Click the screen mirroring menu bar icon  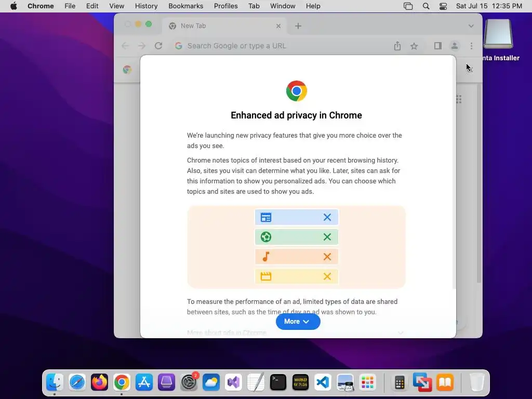coord(408,6)
